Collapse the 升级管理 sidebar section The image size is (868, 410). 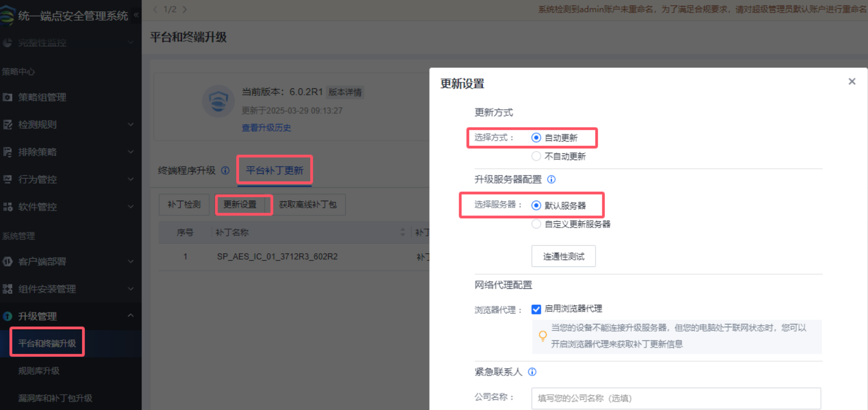pyautogui.click(x=130, y=316)
